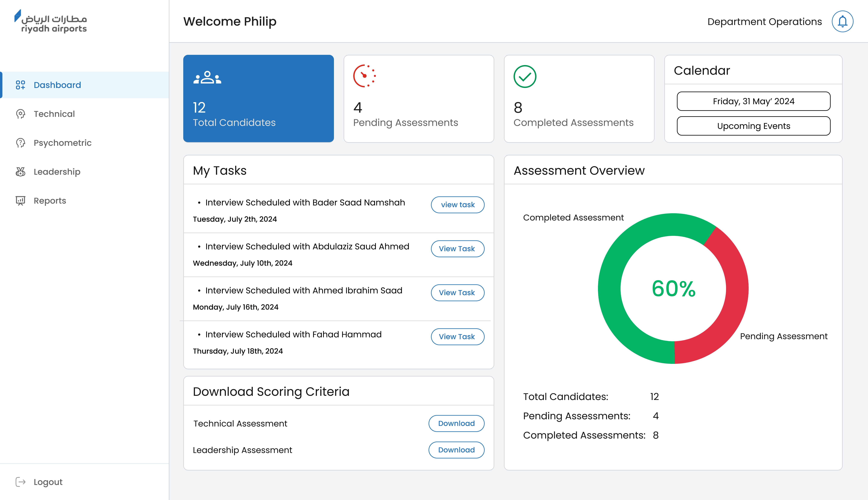Click the Pending Assessments clock icon
The image size is (868, 500).
tap(365, 76)
